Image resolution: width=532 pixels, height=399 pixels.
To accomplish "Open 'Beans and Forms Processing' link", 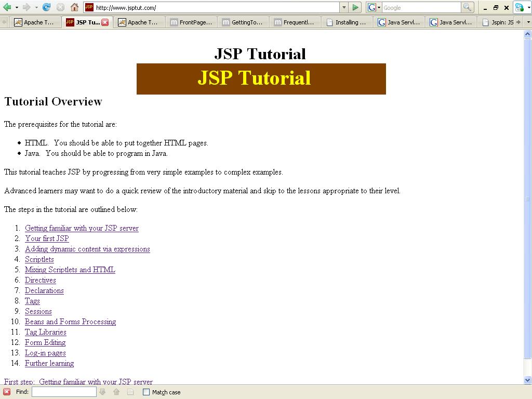I will (x=70, y=322).
